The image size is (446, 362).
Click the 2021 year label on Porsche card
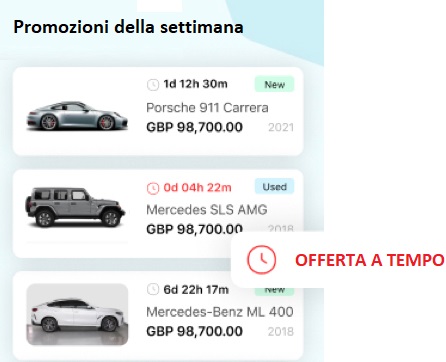click(281, 127)
